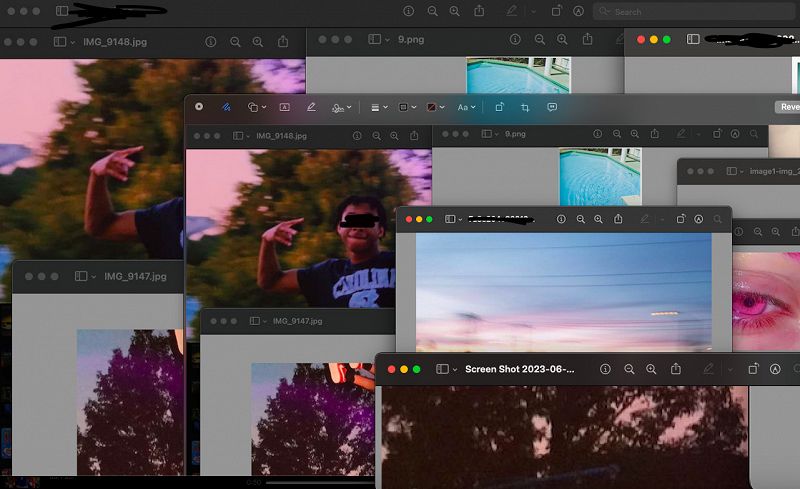Open the line thickness style dropdown
This screenshot has height=489, width=800.
(x=378, y=106)
